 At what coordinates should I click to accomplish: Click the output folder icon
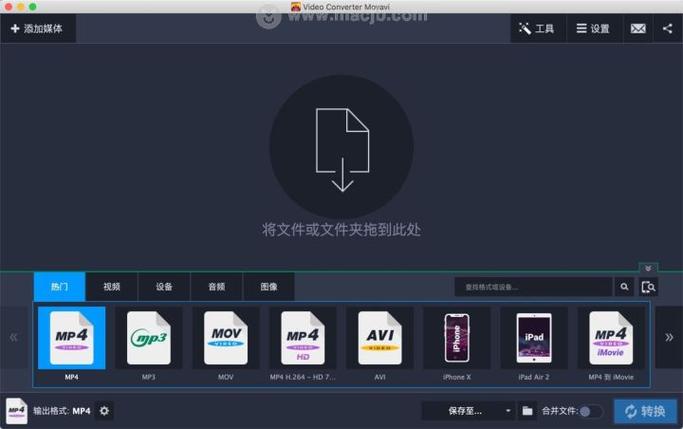(527, 411)
